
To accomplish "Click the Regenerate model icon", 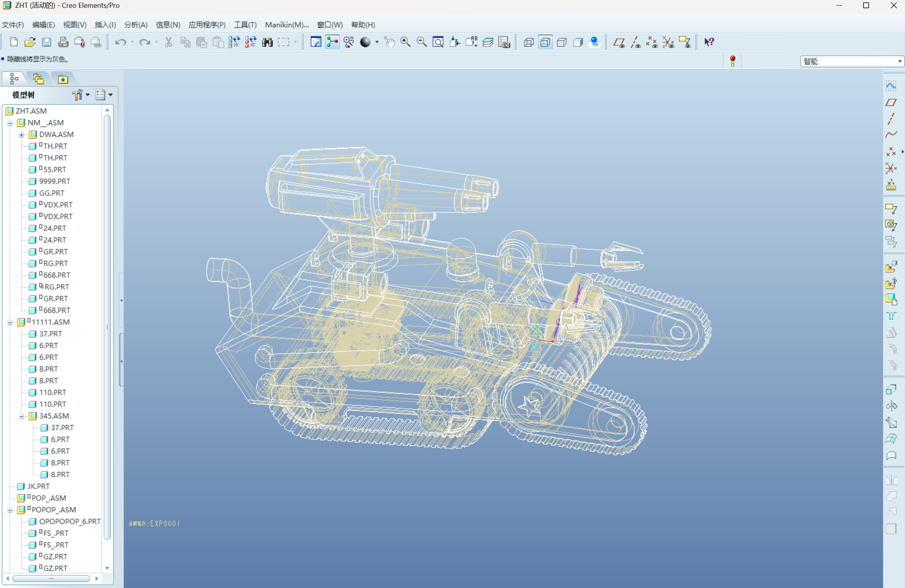I will point(234,42).
